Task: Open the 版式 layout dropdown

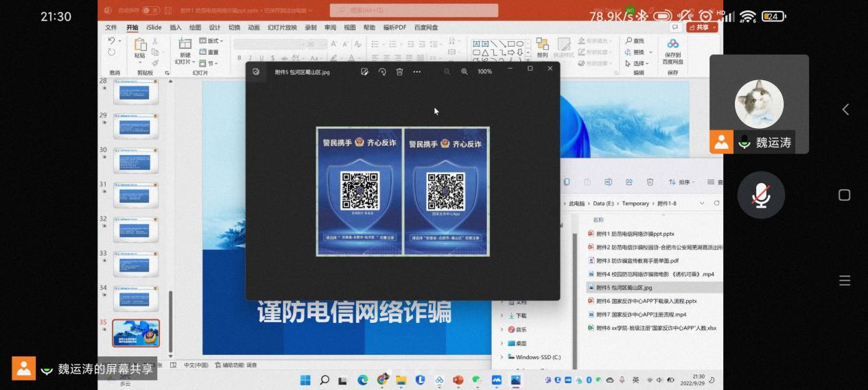Action: [211, 41]
